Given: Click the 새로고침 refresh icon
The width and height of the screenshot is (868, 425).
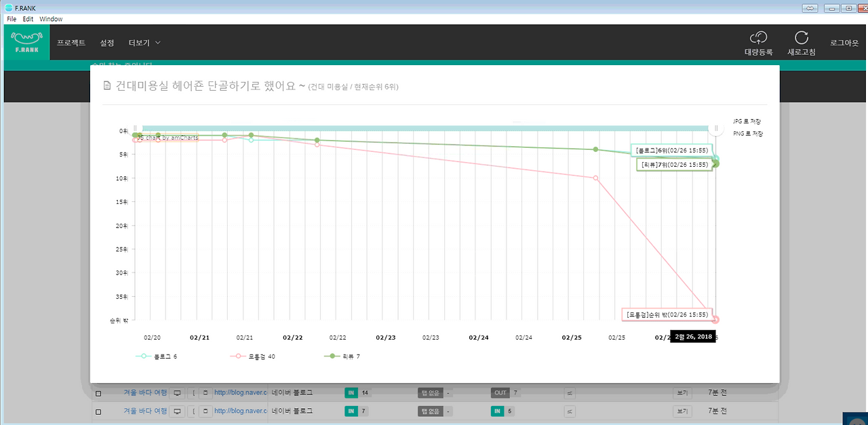Looking at the screenshot, I should (802, 38).
